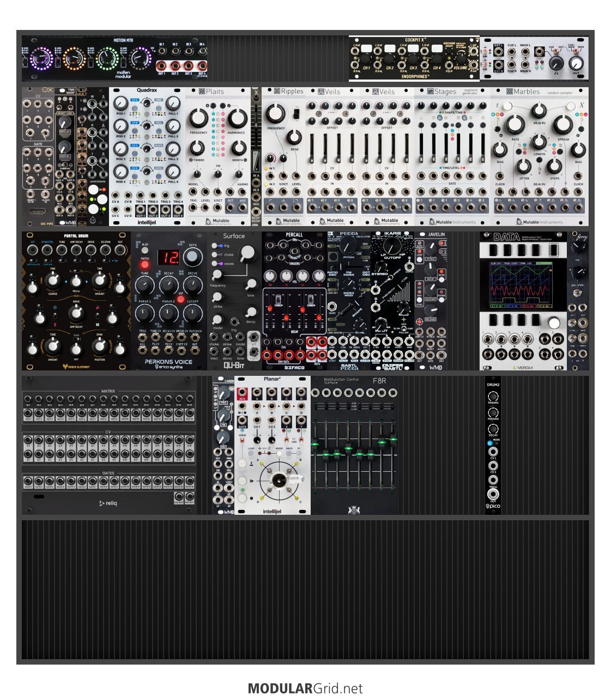This screenshot has width=611, height=700.
Task: Select the Befaco Percall module
Action: click(x=294, y=301)
